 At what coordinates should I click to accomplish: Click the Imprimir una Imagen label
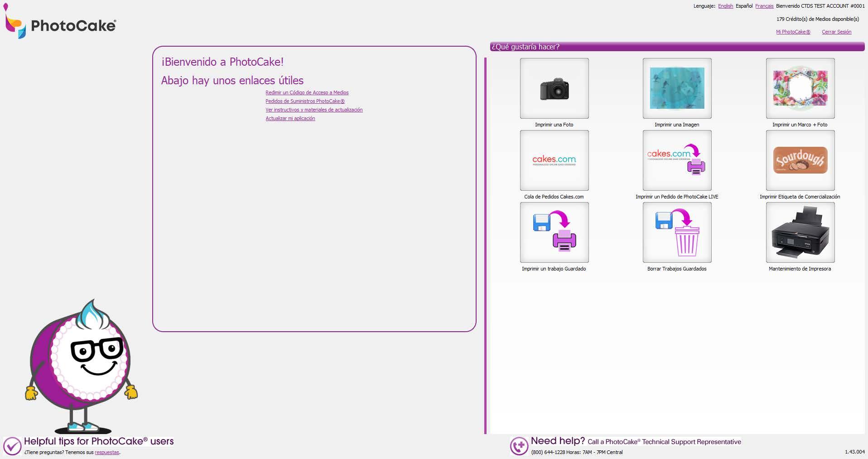coord(677,125)
